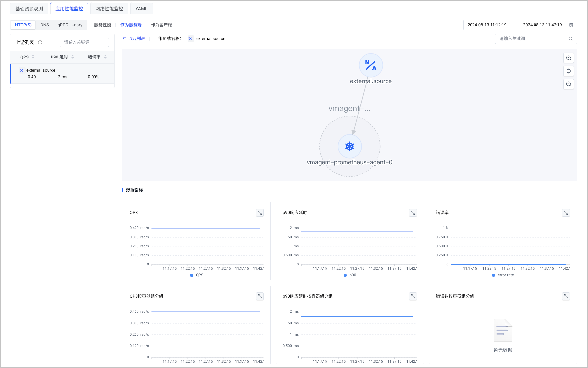Image resolution: width=588 pixels, height=368 pixels.
Task: Click the search icon in workload search box
Action: coord(571,39)
